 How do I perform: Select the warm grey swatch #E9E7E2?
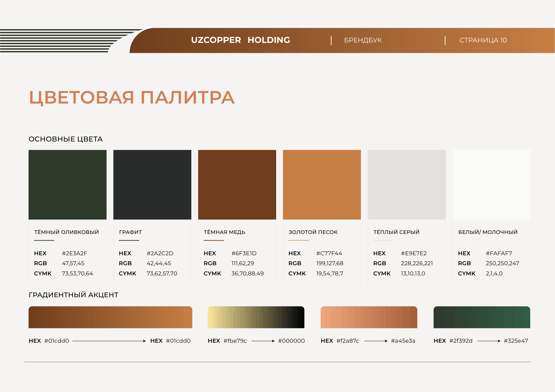coord(407,185)
